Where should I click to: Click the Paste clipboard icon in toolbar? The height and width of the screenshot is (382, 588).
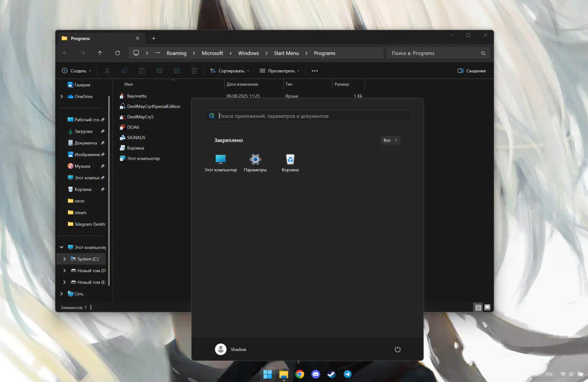tap(142, 71)
